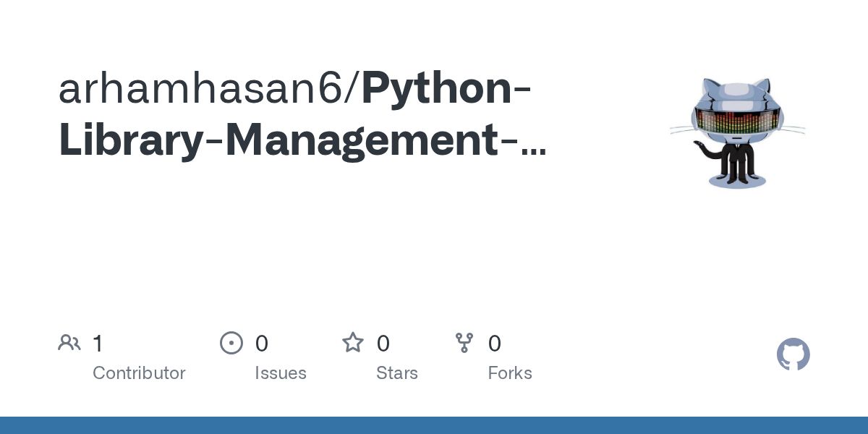This screenshot has width=868, height=434.
Task: Click the contributor count number 1
Action: click(x=98, y=344)
